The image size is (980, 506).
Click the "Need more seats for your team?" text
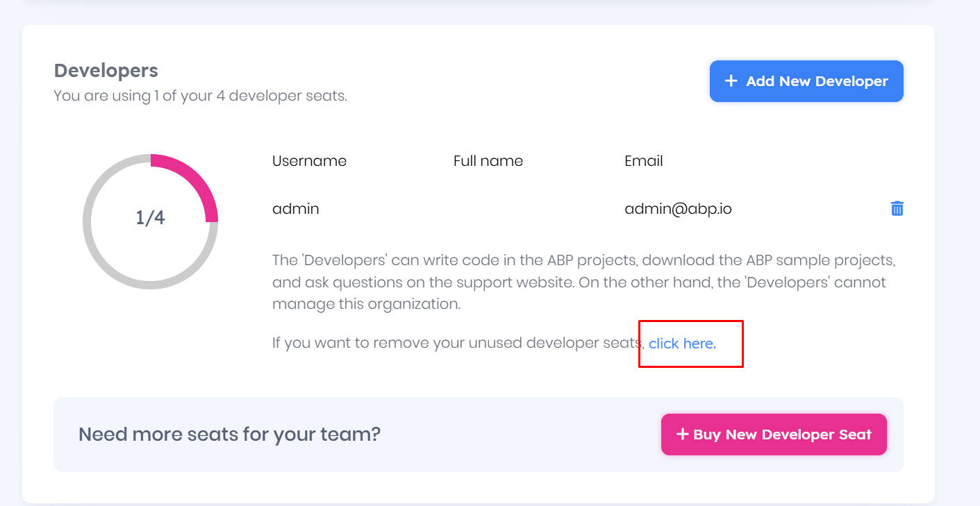pyautogui.click(x=229, y=435)
